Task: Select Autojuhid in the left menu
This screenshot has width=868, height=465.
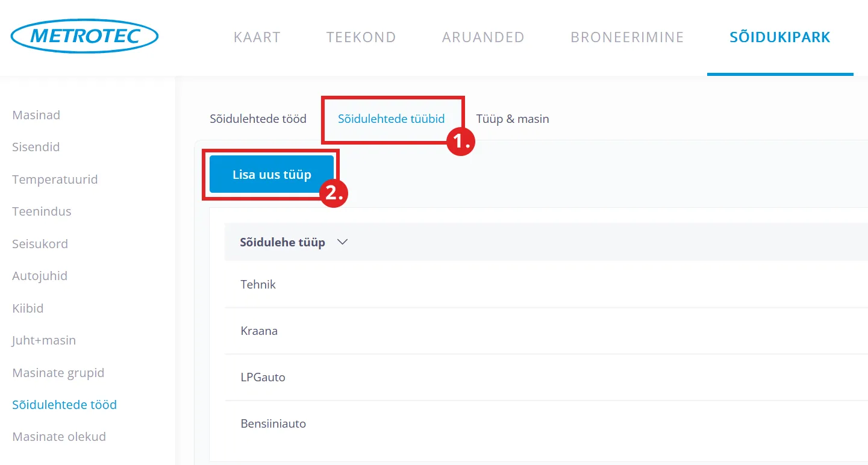Action: click(x=40, y=276)
